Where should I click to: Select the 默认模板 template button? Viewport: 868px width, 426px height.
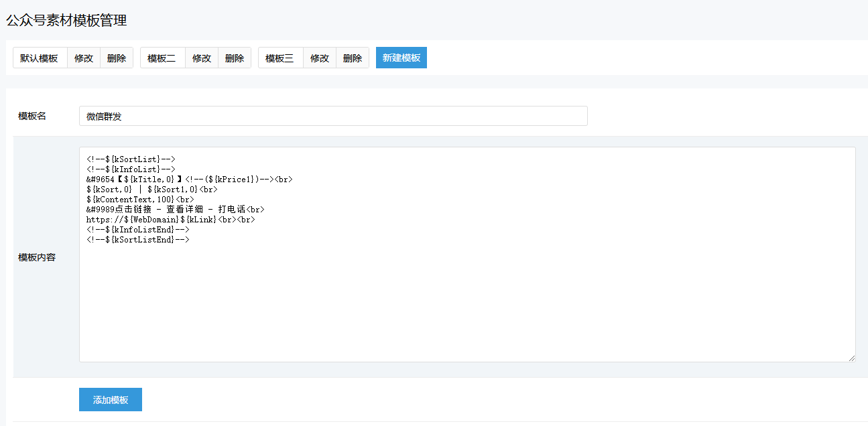[40, 58]
